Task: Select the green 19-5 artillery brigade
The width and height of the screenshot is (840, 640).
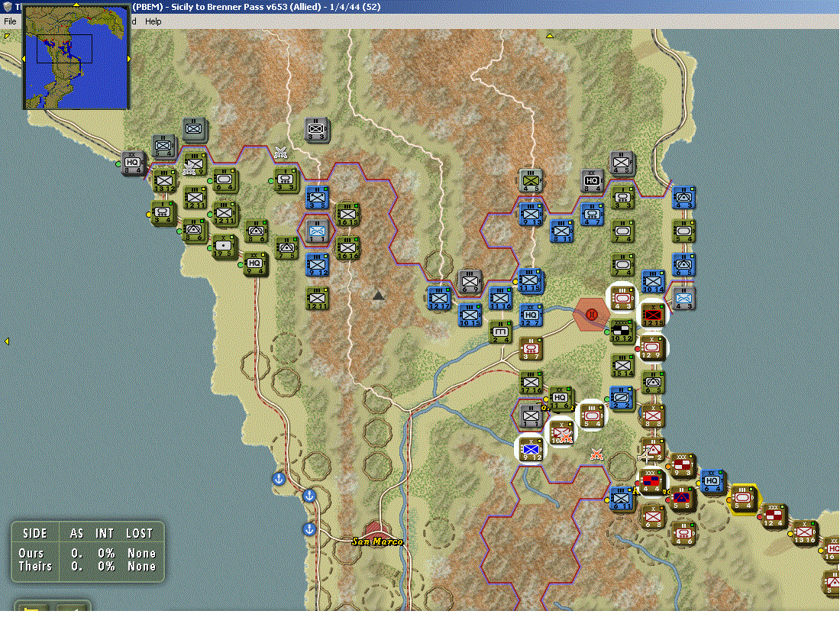Action: [224, 247]
